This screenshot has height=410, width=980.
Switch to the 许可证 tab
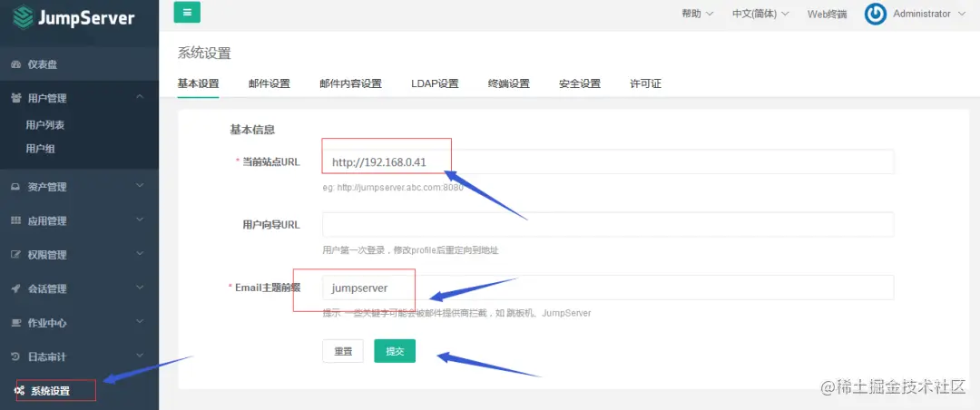coord(646,83)
